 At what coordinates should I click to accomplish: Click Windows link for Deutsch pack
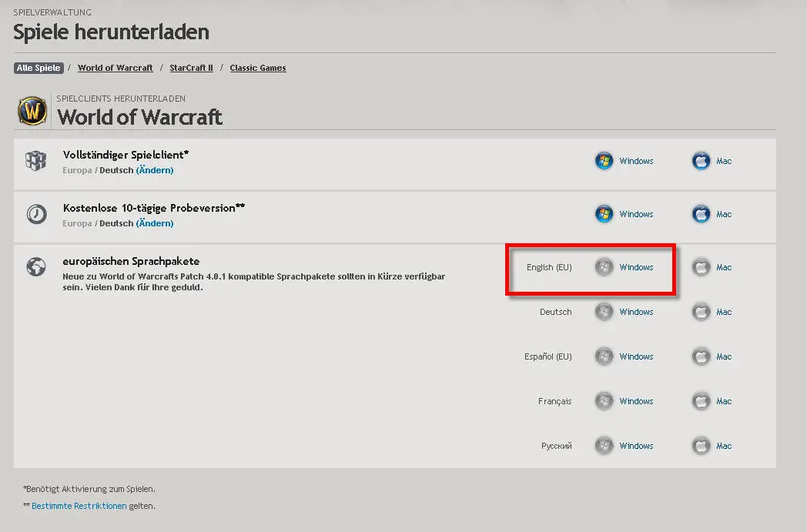(x=636, y=312)
